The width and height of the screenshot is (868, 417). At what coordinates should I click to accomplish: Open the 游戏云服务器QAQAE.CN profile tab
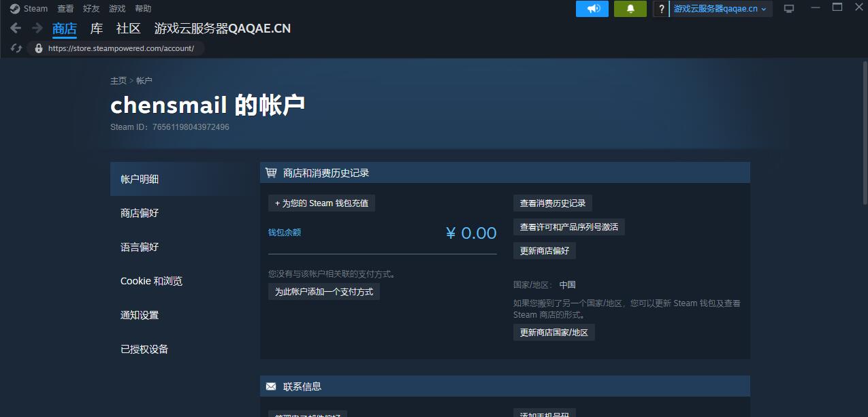tap(223, 29)
